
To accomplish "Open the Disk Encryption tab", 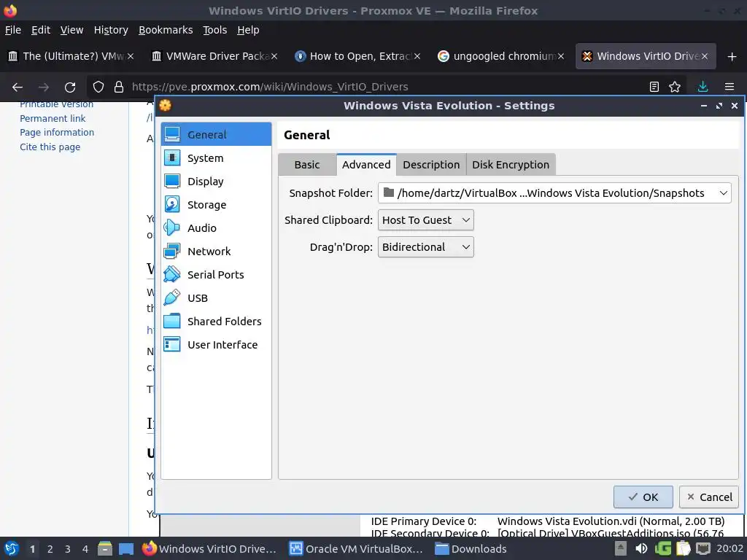I will [511, 165].
